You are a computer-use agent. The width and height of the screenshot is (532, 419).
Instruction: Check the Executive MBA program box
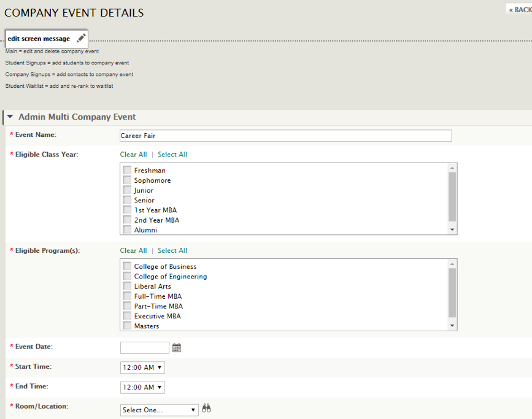click(x=127, y=315)
